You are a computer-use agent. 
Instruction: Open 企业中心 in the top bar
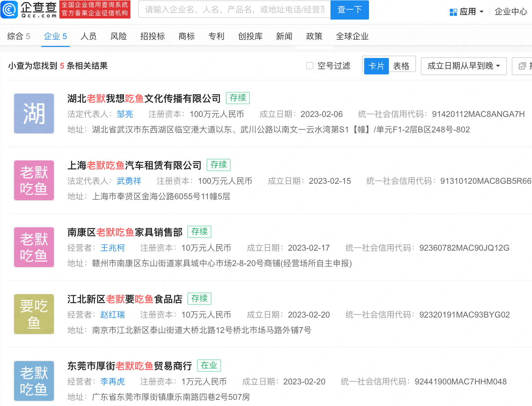coord(510,12)
